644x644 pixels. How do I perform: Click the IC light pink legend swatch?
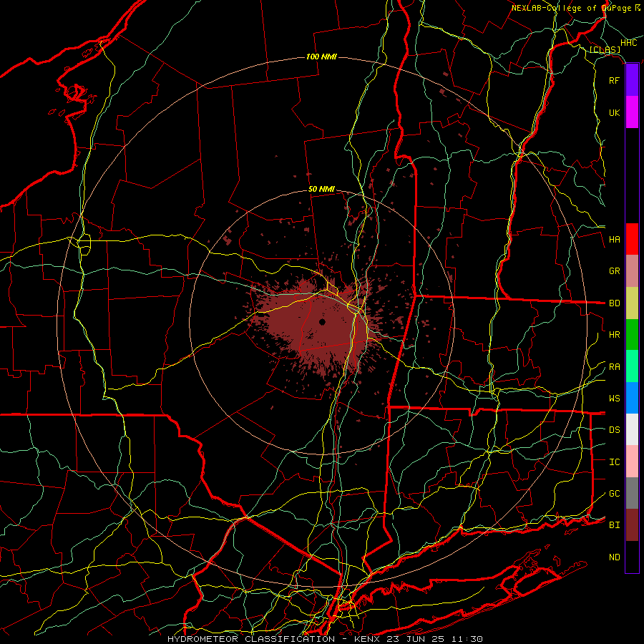(x=632, y=462)
